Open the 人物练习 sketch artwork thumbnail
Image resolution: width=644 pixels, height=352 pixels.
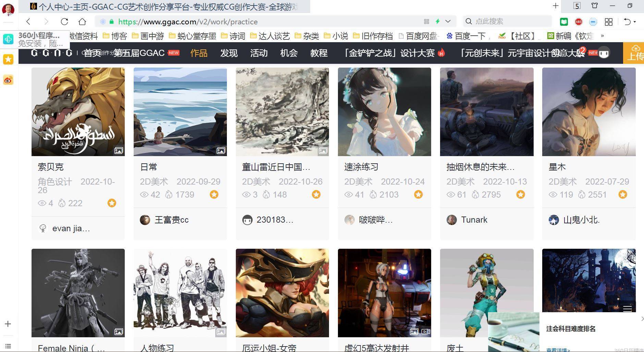(180, 293)
